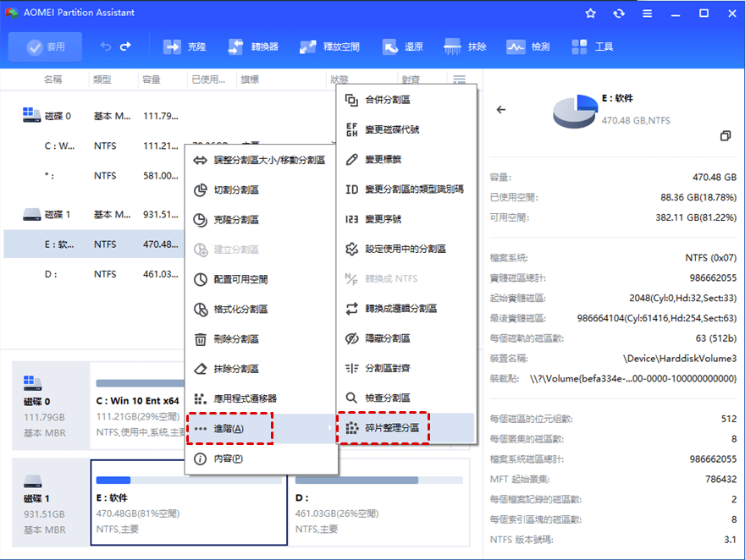Select the E: 软... partition row

click(x=94, y=244)
